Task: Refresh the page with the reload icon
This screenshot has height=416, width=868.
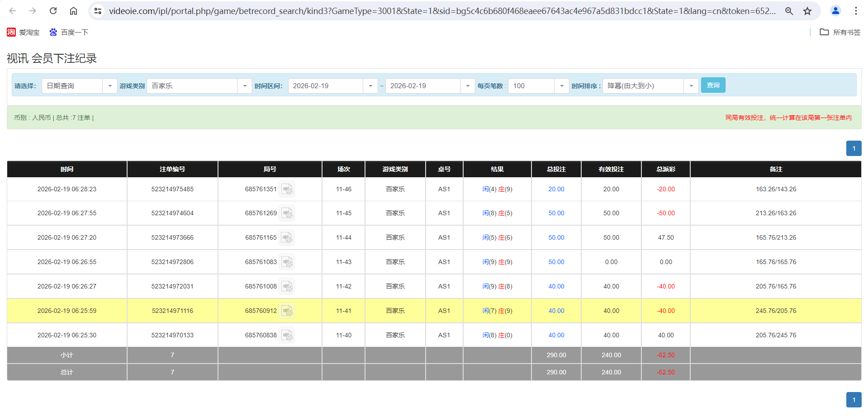Action: coord(53,11)
